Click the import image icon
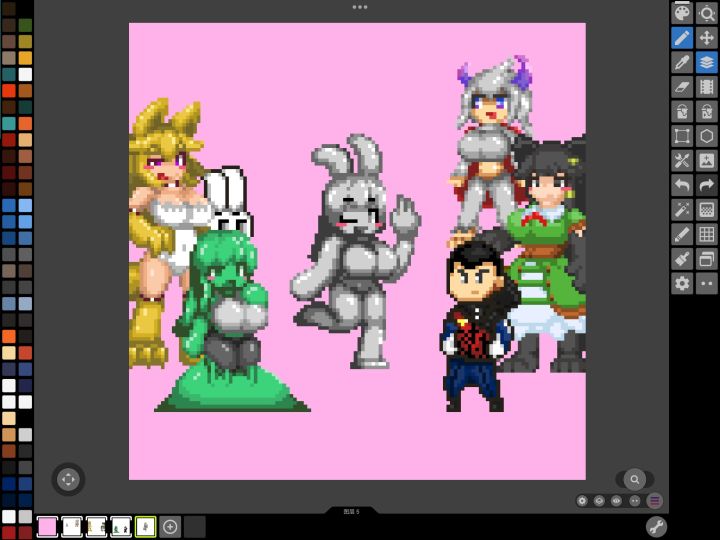The image size is (720, 540). coord(706,160)
